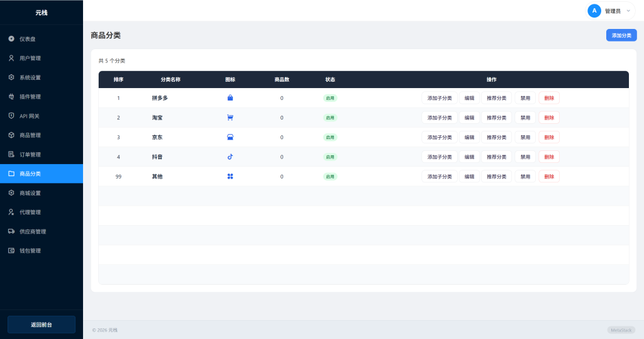Image resolution: width=644 pixels, height=339 pixels.
Task: Click the music note icon for 抖音
Action: tap(230, 157)
